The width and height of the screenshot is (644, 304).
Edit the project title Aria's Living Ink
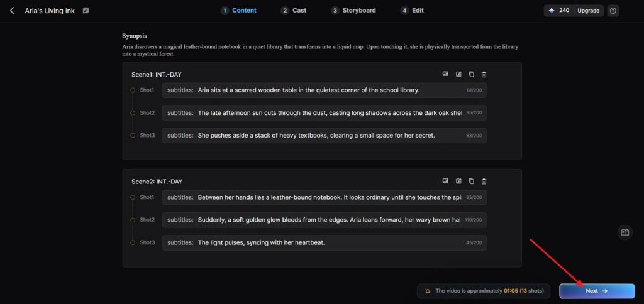pos(86,11)
